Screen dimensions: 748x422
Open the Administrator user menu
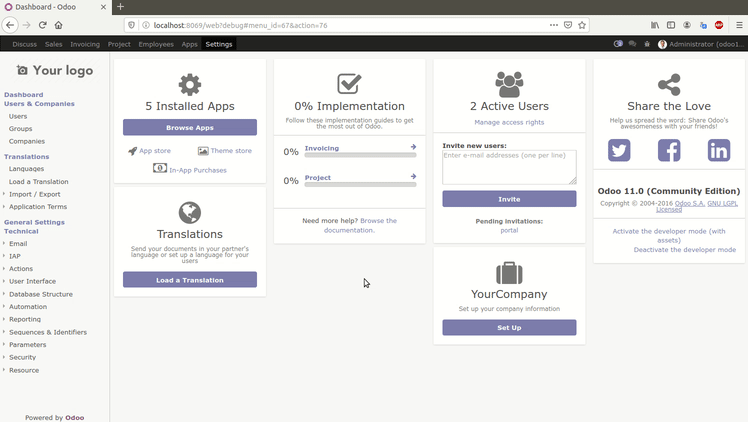coord(700,44)
